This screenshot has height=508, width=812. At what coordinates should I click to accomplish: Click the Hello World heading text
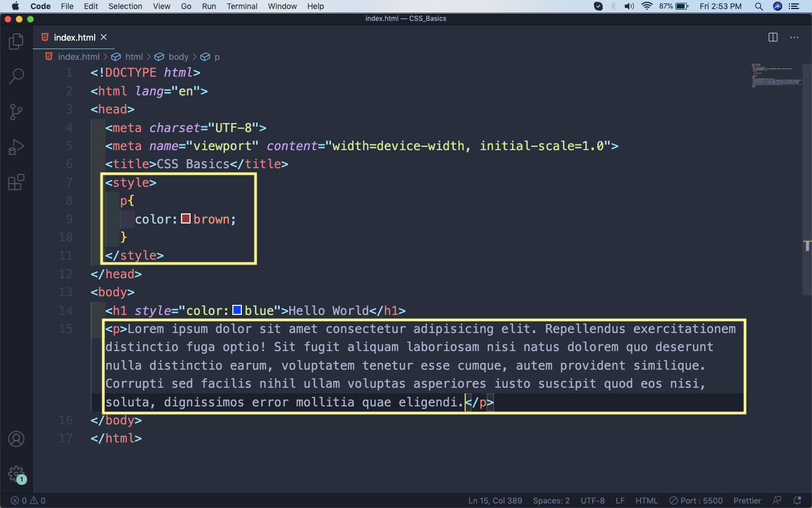pos(329,310)
